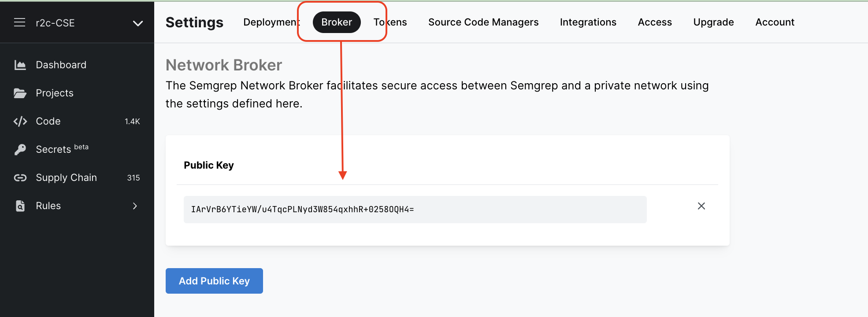The width and height of the screenshot is (868, 317).
Task: Open Supply Chain via the link icon
Action: pos(20,177)
